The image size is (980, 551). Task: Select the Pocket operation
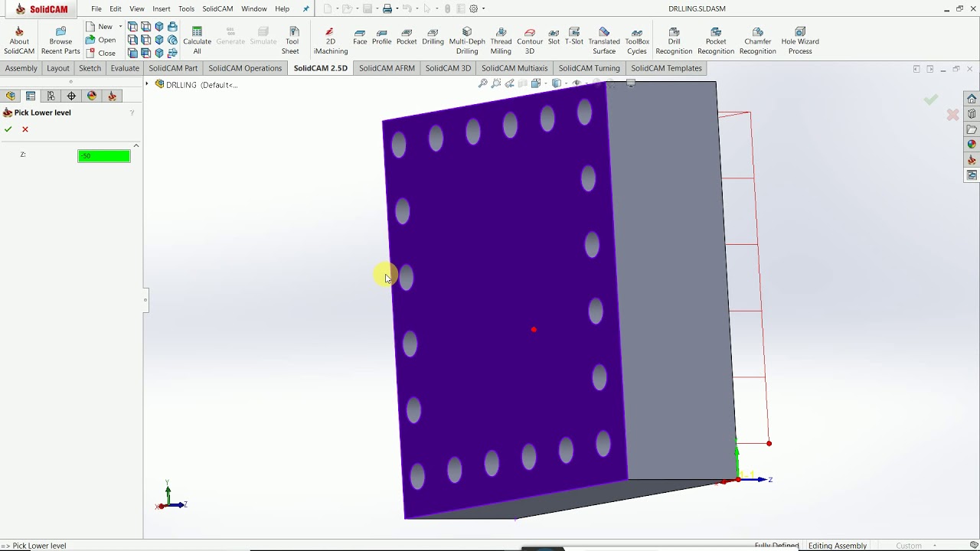click(x=407, y=37)
